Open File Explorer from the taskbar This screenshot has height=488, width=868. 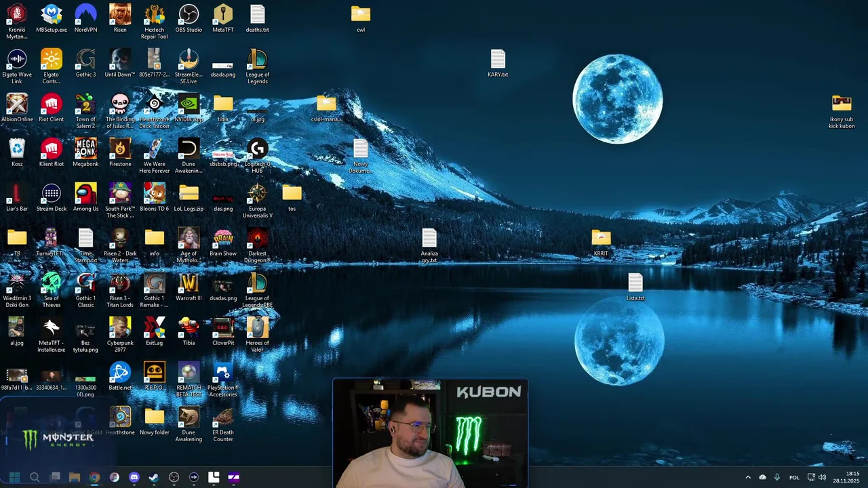75,477
